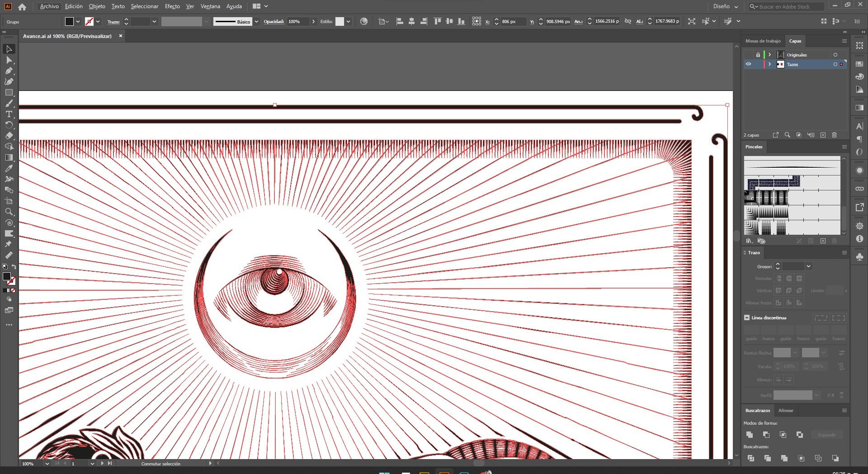Viewport: 868px width, 474px height.
Task: Select the Artboard tool
Action: 9,201
